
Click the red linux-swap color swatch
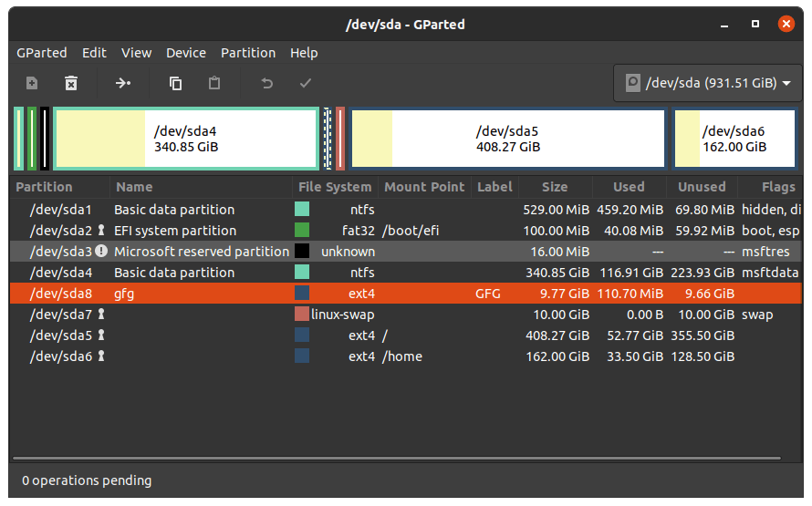(x=302, y=314)
